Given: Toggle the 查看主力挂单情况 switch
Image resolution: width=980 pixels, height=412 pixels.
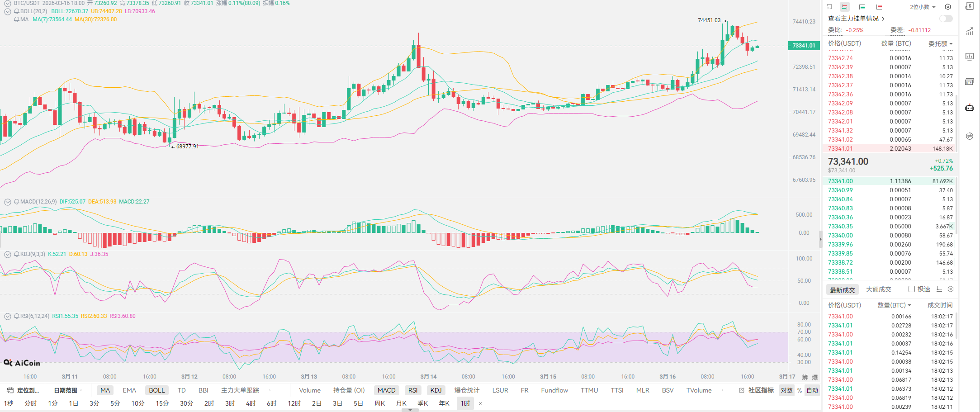Looking at the screenshot, I should (946, 19).
